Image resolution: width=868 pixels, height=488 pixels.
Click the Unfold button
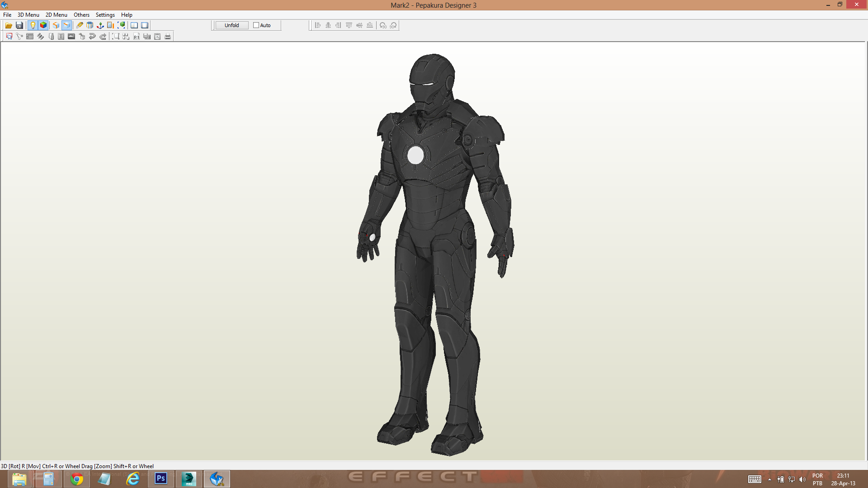click(232, 25)
